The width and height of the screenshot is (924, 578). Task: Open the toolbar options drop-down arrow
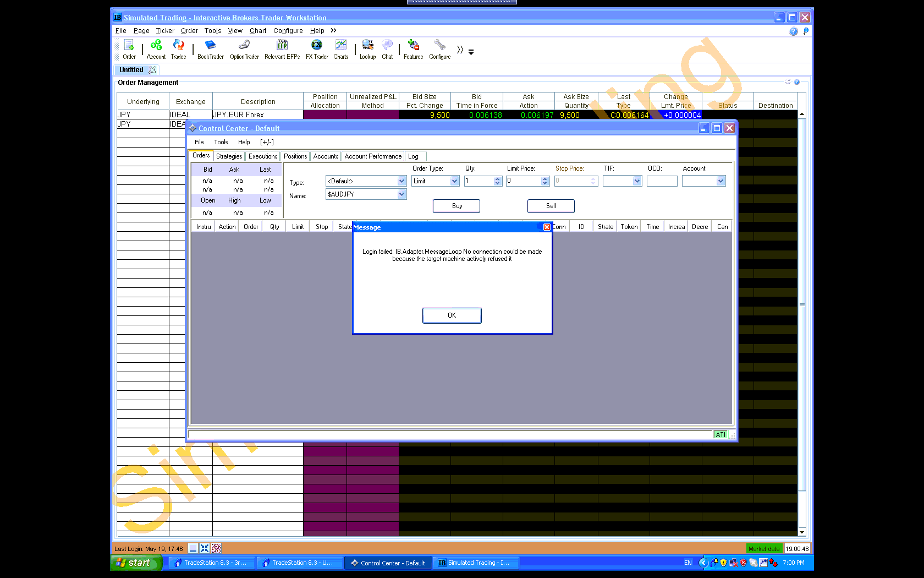coord(471,52)
